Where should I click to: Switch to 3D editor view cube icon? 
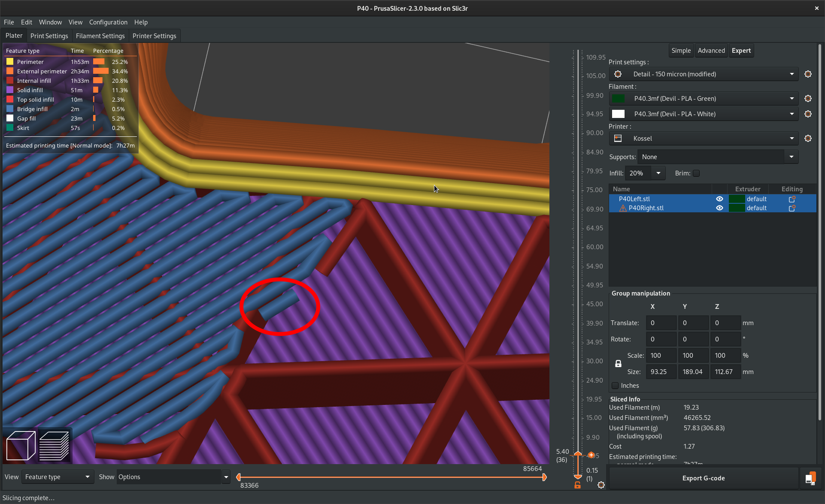(20, 446)
